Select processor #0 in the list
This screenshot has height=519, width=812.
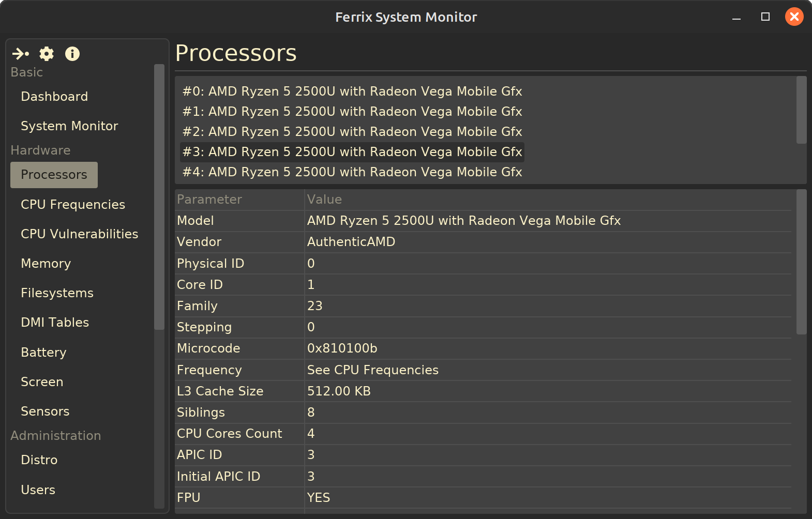coord(352,91)
